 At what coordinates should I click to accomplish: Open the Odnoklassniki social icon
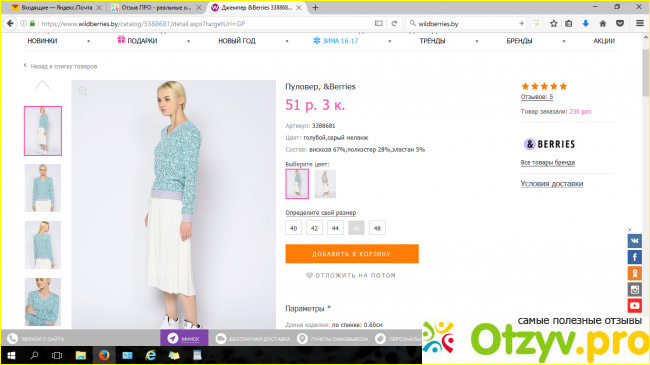point(634,273)
